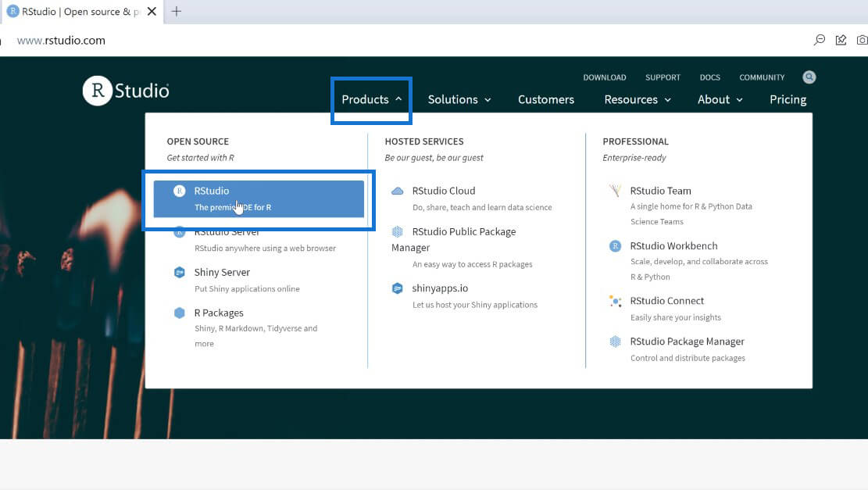This screenshot has width=868, height=490.
Task: Click the www.rstudio.com address bar
Action: click(x=61, y=41)
